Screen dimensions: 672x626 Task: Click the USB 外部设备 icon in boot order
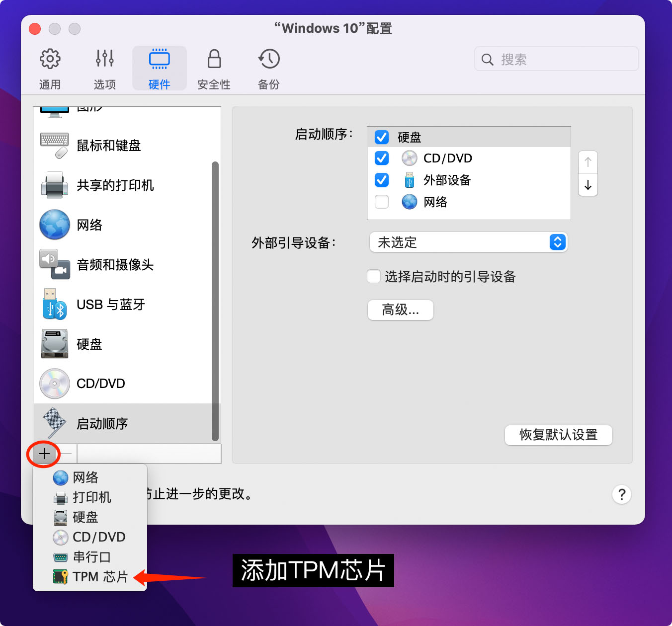click(410, 180)
